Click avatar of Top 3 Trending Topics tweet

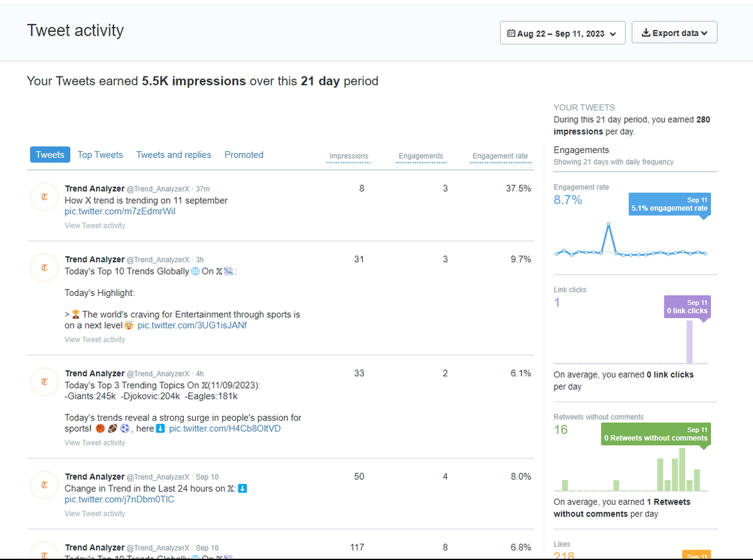44,382
